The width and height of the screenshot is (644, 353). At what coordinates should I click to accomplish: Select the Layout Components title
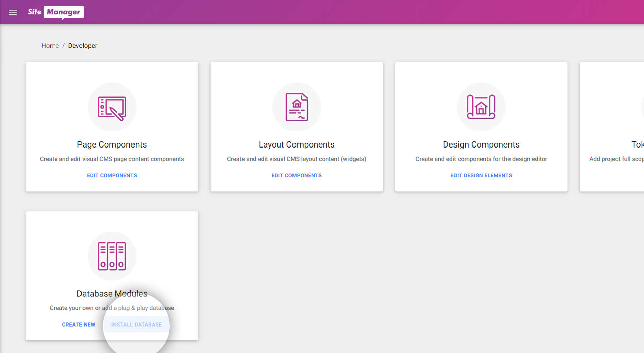pos(297,144)
